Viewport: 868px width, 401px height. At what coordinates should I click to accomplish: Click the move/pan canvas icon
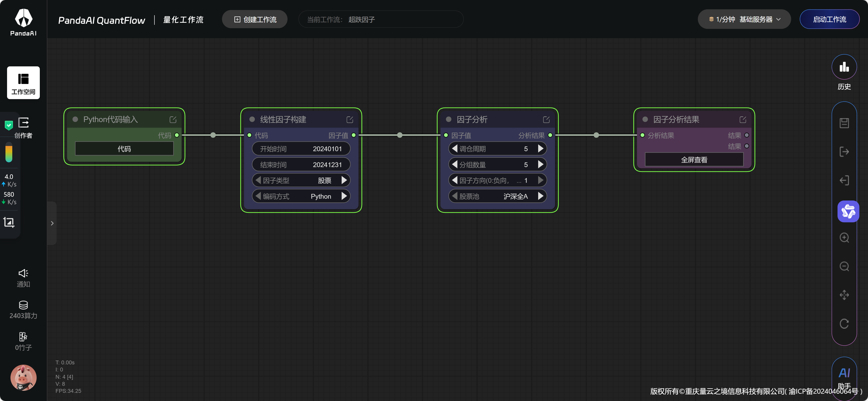(x=844, y=295)
